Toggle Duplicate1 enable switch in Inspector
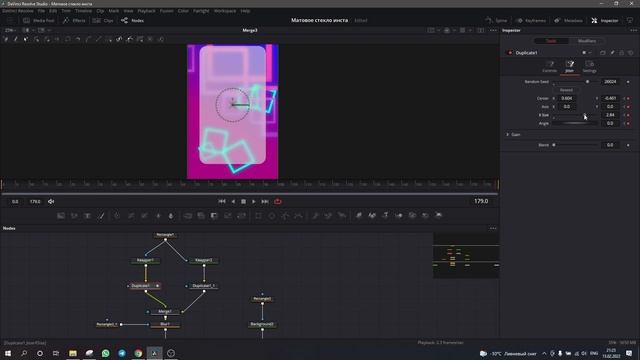 pos(509,53)
